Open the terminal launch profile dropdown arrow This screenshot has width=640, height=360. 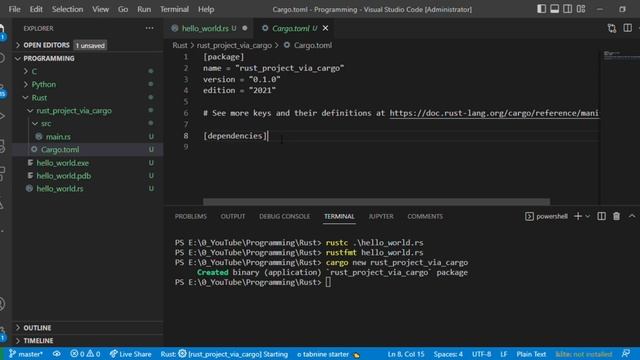point(588,216)
